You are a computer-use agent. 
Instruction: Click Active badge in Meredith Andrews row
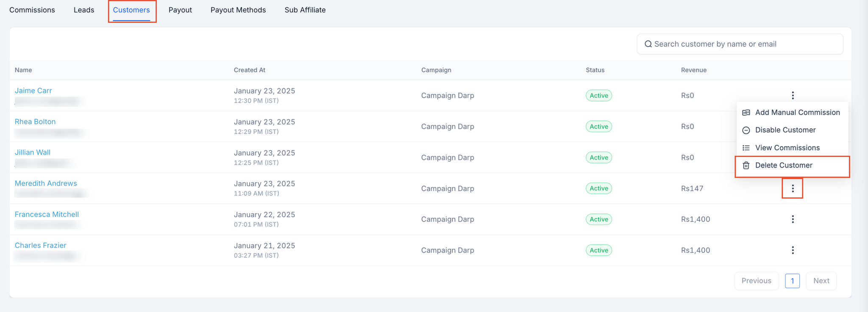[599, 188]
